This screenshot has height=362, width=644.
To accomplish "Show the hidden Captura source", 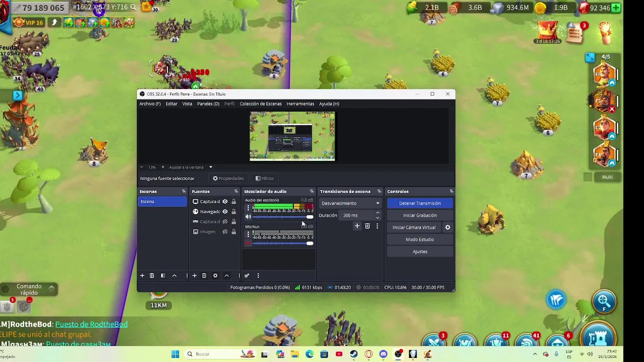I will (x=225, y=222).
